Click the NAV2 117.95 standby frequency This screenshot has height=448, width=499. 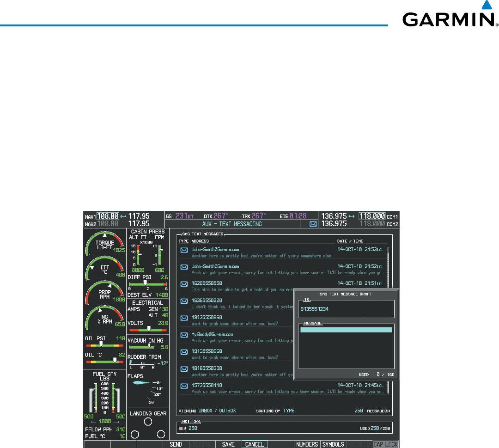tap(139, 223)
